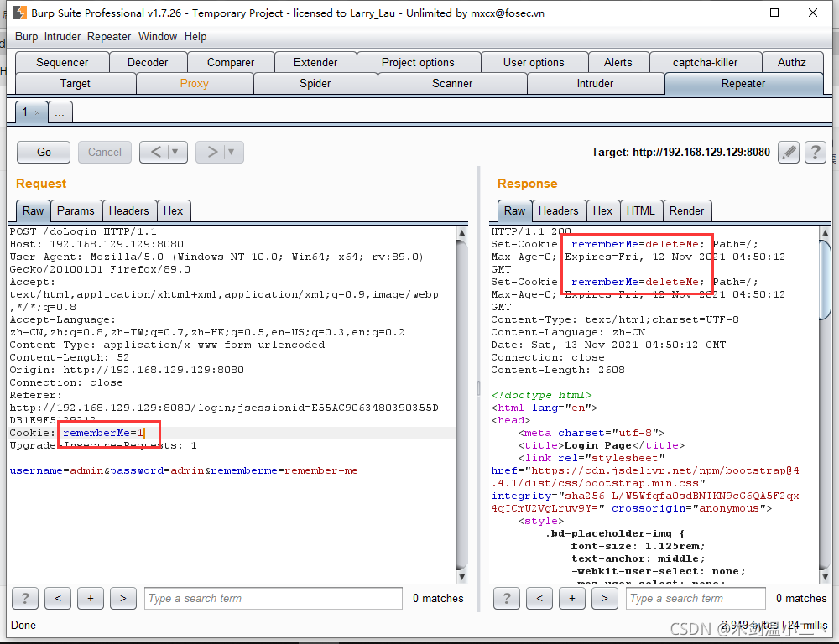Go to next match in request search

point(123,598)
